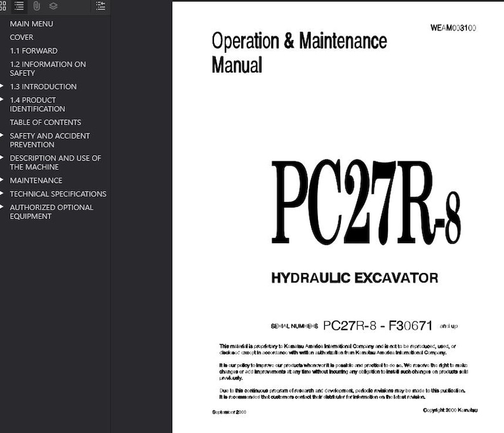Image resolution: width=504 pixels, height=433 pixels.
Task: Open the document outline view
Action: click(19, 6)
